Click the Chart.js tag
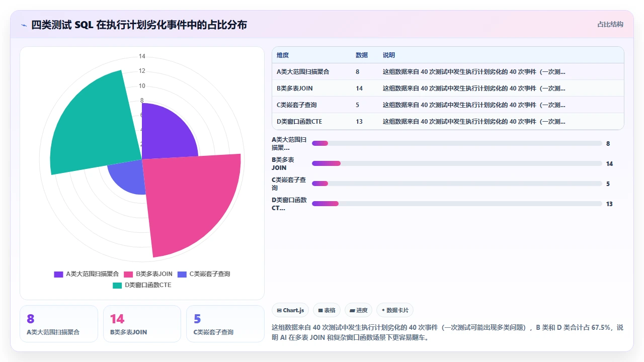644x362 pixels. click(x=290, y=310)
